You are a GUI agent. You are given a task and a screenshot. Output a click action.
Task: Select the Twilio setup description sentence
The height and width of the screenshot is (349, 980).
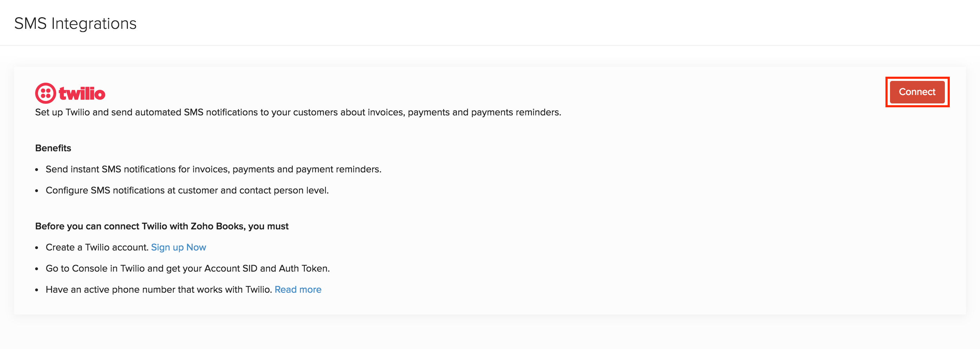click(298, 112)
